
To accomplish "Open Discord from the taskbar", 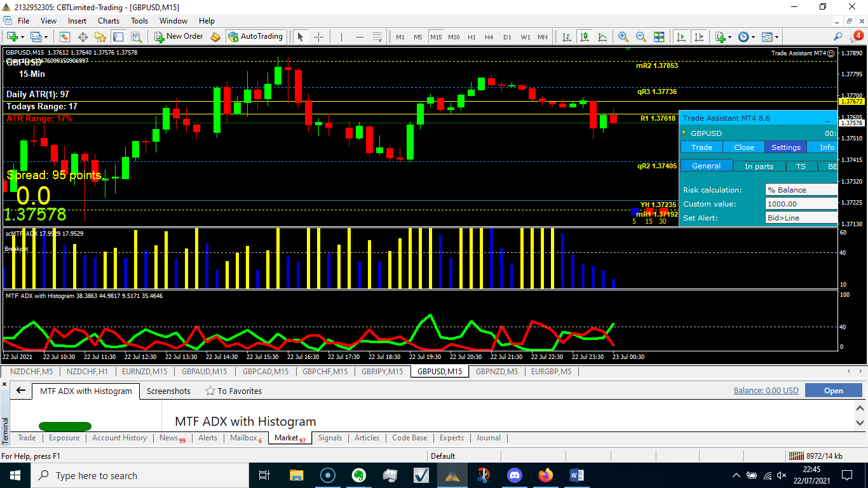I will pos(514,475).
